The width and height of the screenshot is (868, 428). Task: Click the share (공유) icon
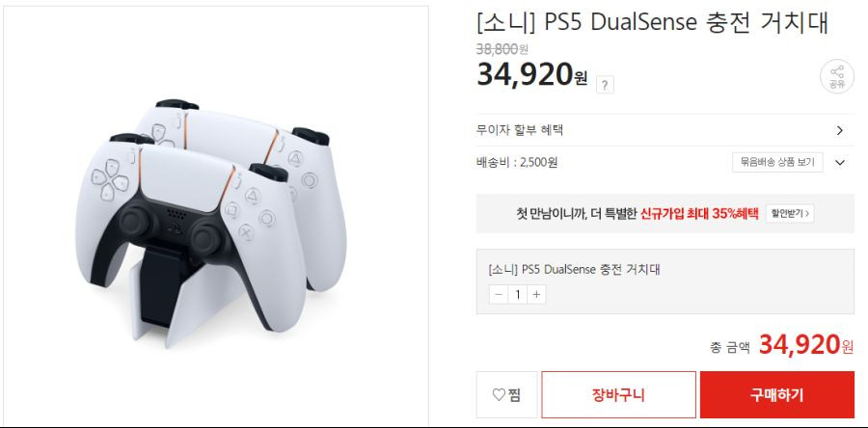point(836,77)
